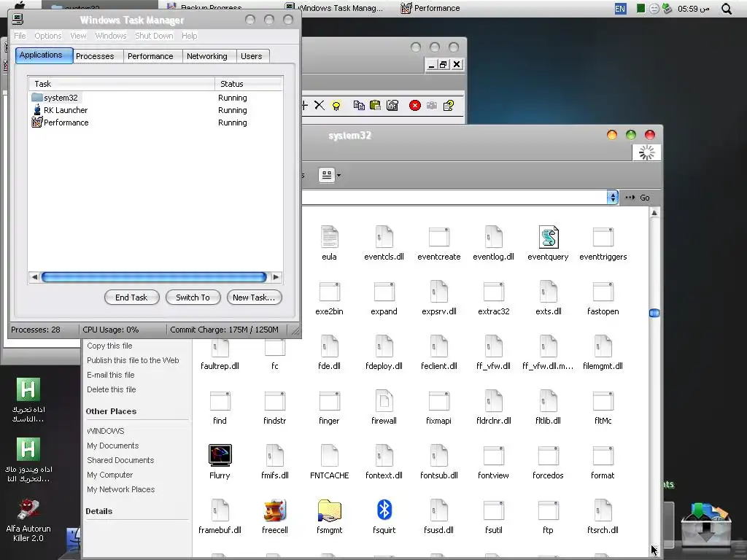Click the Delete counter X icon in Performance
The height and width of the screenshot is (560, 747).
tap(320, 105)
